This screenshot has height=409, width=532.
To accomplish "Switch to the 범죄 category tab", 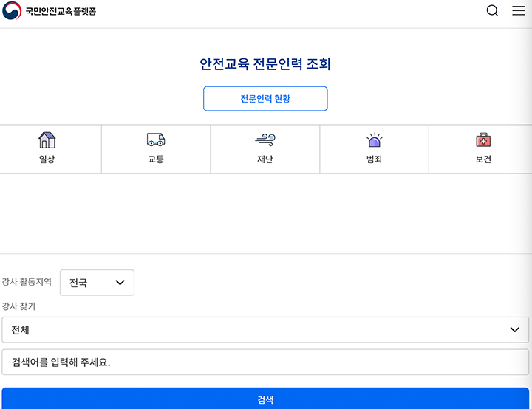I will click(374, 149).
